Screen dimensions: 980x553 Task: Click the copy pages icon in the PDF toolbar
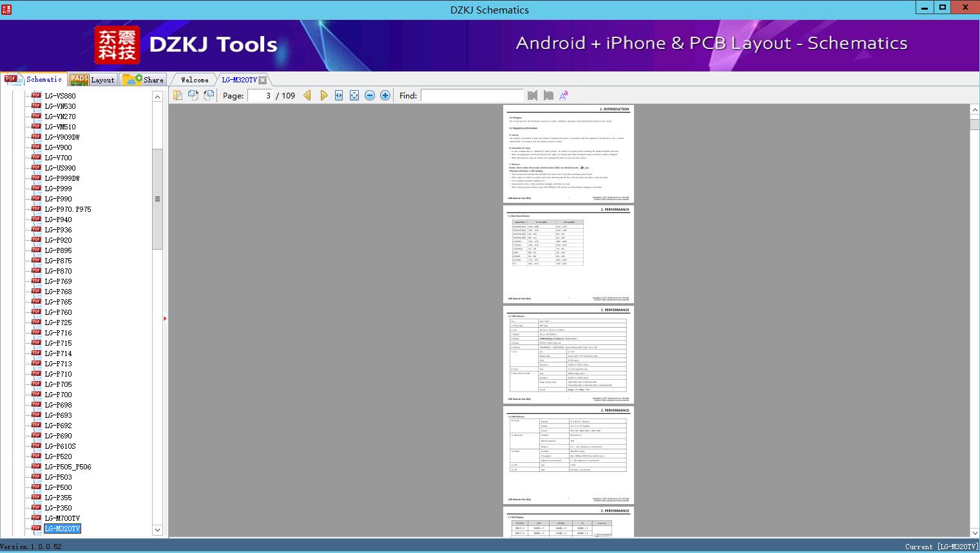click(x=177, y=95)
